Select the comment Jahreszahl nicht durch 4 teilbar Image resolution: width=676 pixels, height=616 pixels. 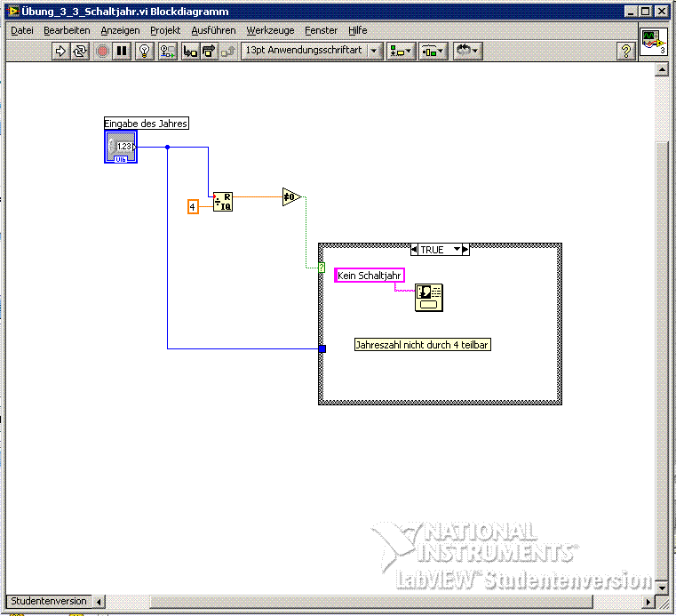point(423,345)
